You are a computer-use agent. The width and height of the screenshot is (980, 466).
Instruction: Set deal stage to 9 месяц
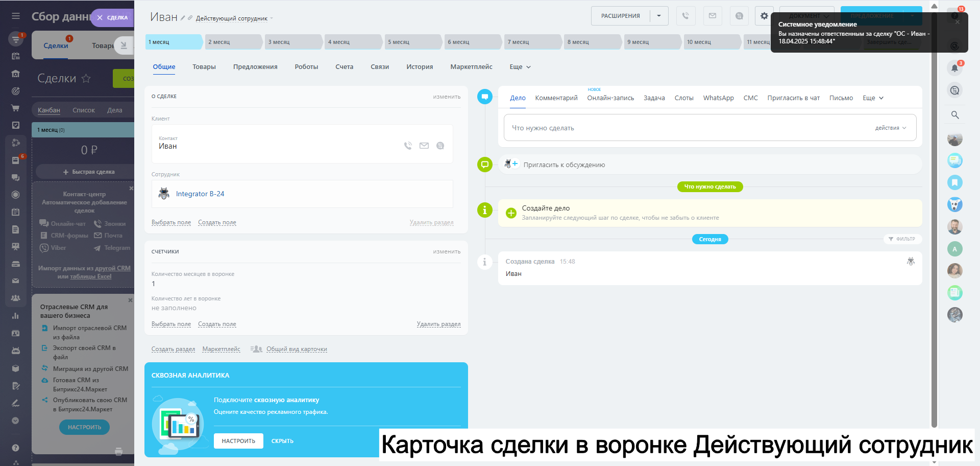point(653,42)
